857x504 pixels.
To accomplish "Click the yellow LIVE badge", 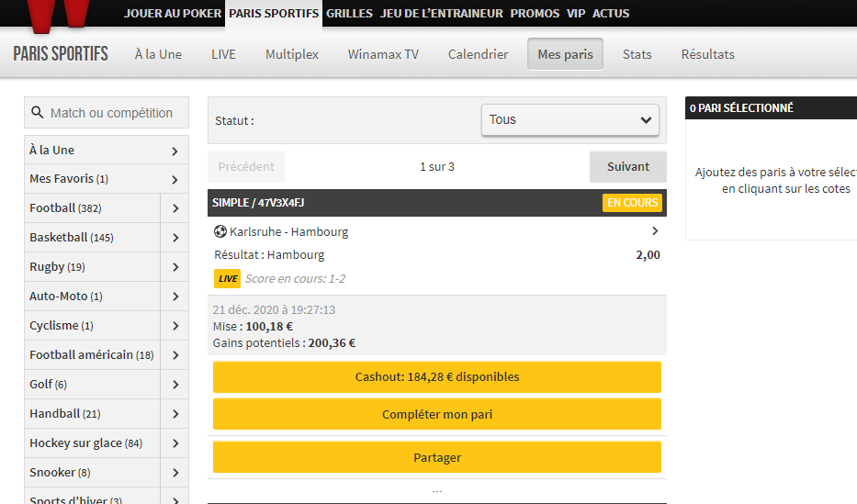I will point(228,278).
